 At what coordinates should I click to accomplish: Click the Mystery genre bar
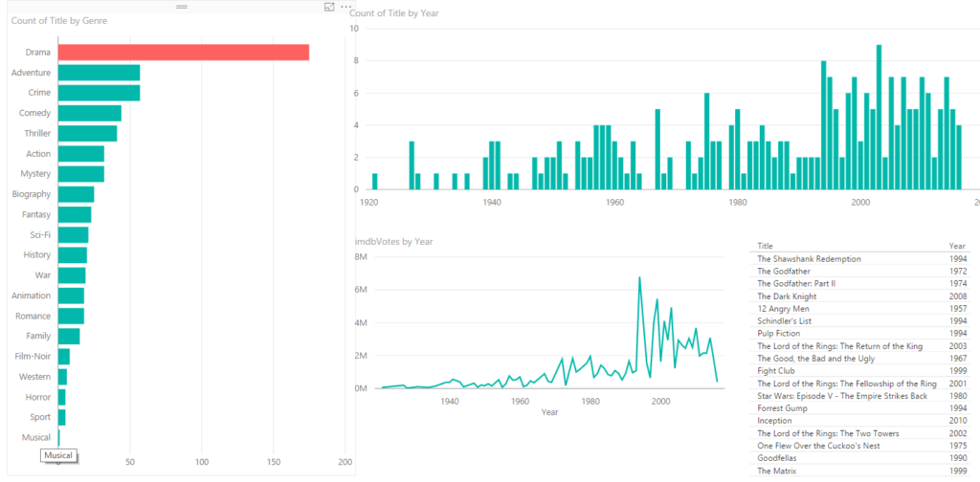pos(80,174)
